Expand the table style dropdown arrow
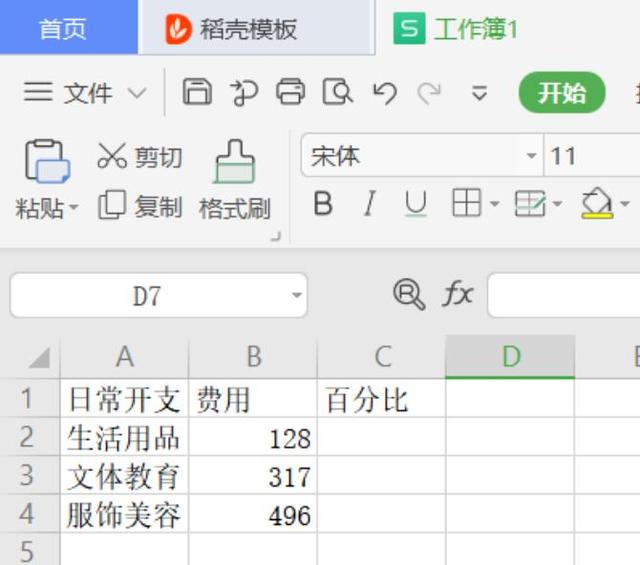Screen dimensions: 640x565 pyautogui.click(x=557, y=203)
